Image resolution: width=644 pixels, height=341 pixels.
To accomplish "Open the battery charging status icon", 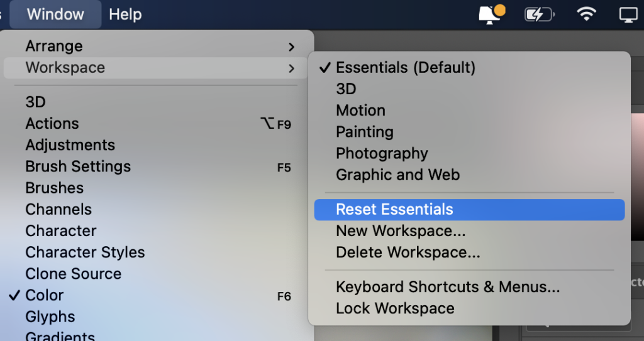I will [539, 15].
